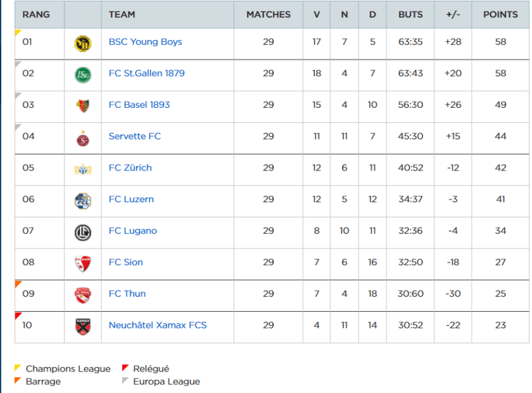Viewport: 532px width, 393px height.
Task: Open the BSC Young Boys team link
Action: (x=145, y=42)
